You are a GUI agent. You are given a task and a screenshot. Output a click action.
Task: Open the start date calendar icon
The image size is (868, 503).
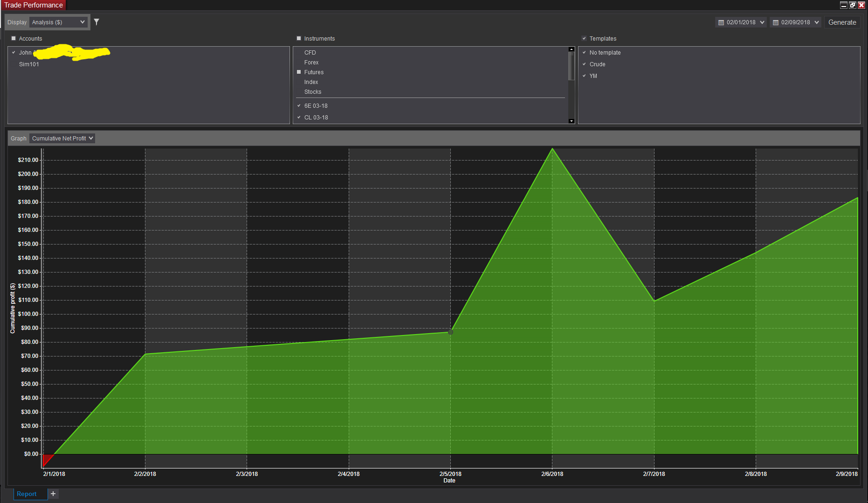click(721, 22)
